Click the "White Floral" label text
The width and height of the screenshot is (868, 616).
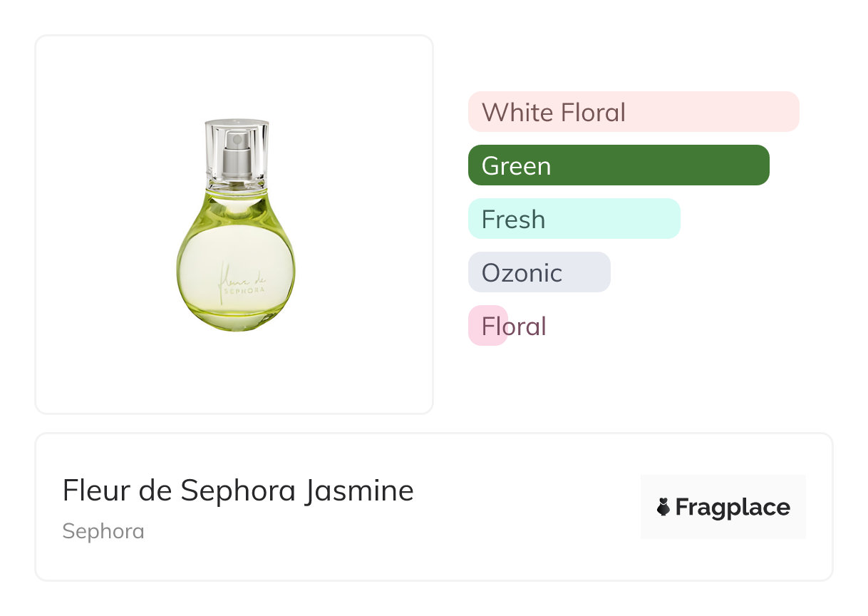(x=553, y=113)
